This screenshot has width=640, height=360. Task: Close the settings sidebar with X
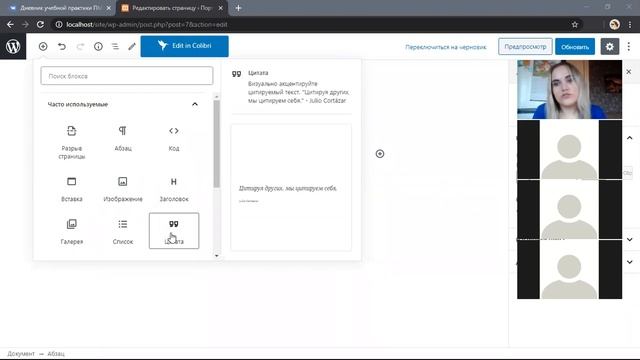coord(629,71)
